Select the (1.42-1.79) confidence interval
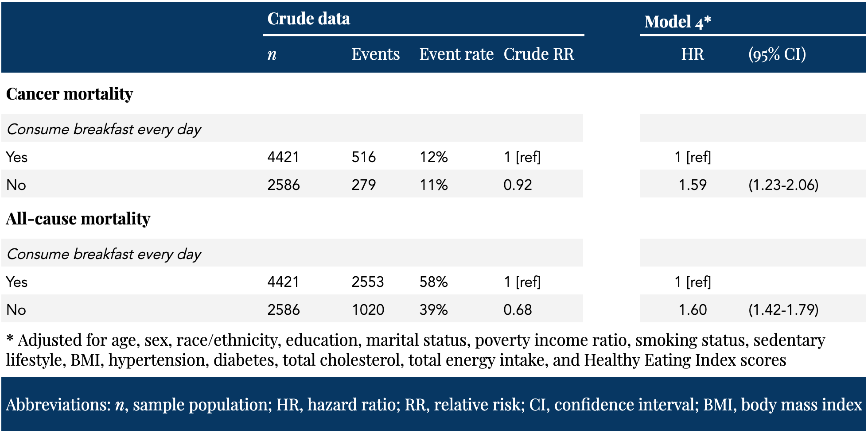The width and height of the screenshot is (868, 433). (783, 309)
